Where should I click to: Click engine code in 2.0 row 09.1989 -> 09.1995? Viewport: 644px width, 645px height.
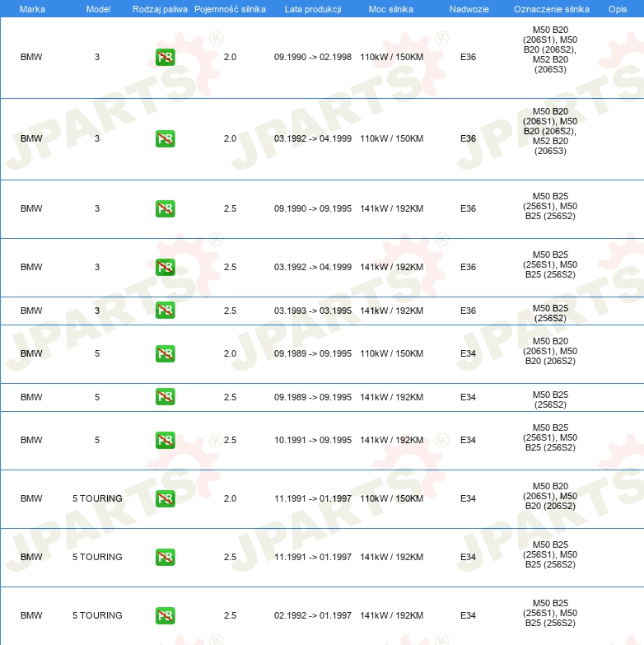[x=550, y=351]
